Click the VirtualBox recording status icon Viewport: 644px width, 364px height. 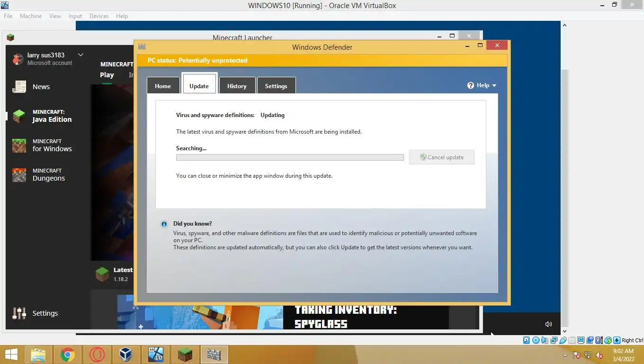(x=590, y=340)
